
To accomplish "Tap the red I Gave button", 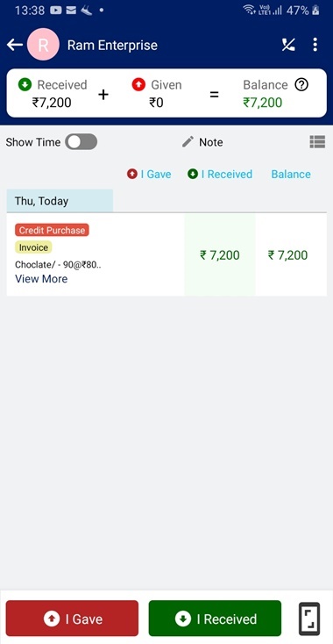I will (72, 619).
